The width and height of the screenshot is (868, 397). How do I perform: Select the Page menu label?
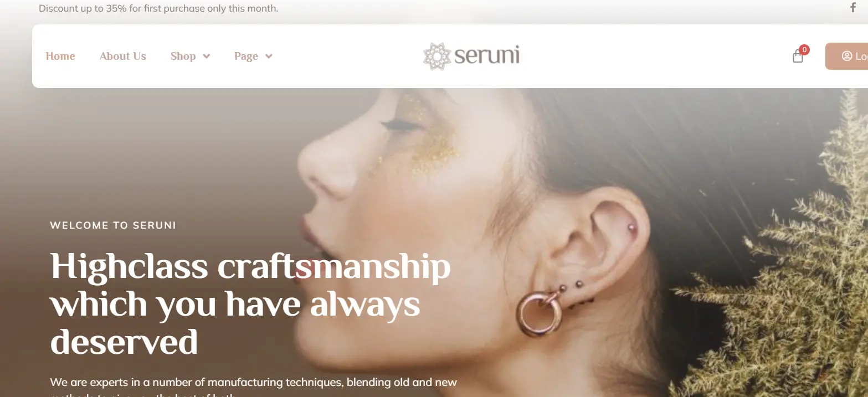tap(246, 56)
